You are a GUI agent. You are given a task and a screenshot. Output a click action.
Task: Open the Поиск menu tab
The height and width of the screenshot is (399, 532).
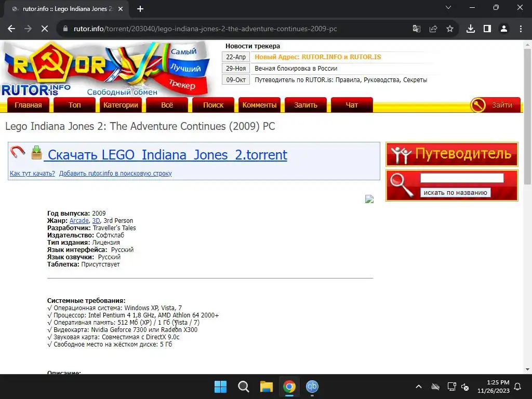pos(213,105)
